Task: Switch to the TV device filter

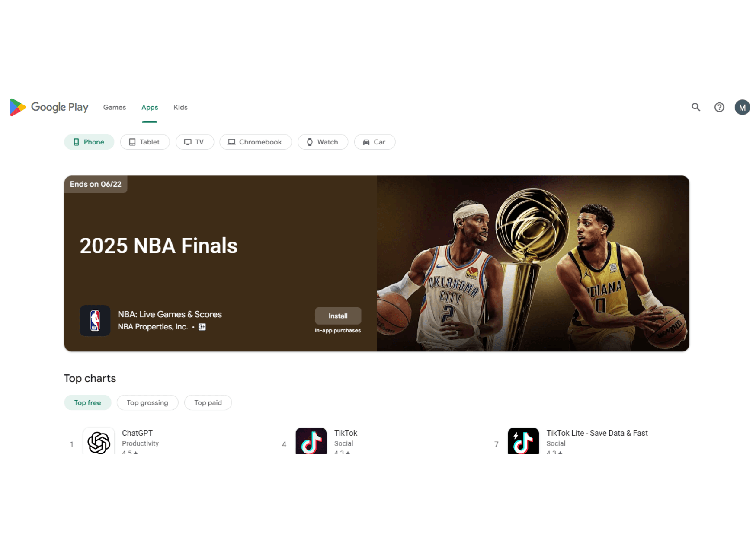Action: click(194, 142)
